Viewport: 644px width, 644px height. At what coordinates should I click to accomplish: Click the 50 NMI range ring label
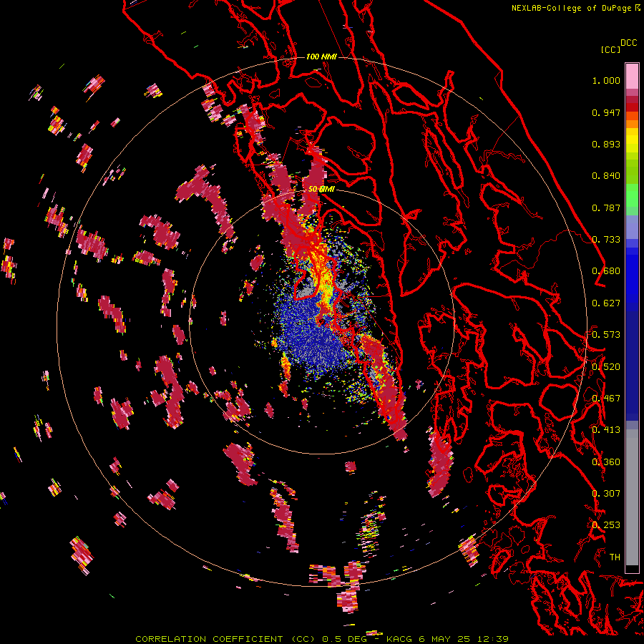(321, 189)
